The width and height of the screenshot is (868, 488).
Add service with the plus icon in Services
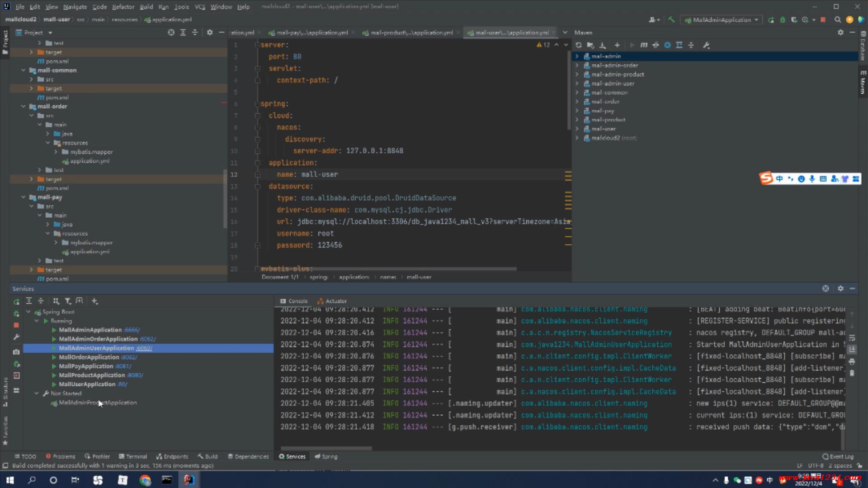94,301
